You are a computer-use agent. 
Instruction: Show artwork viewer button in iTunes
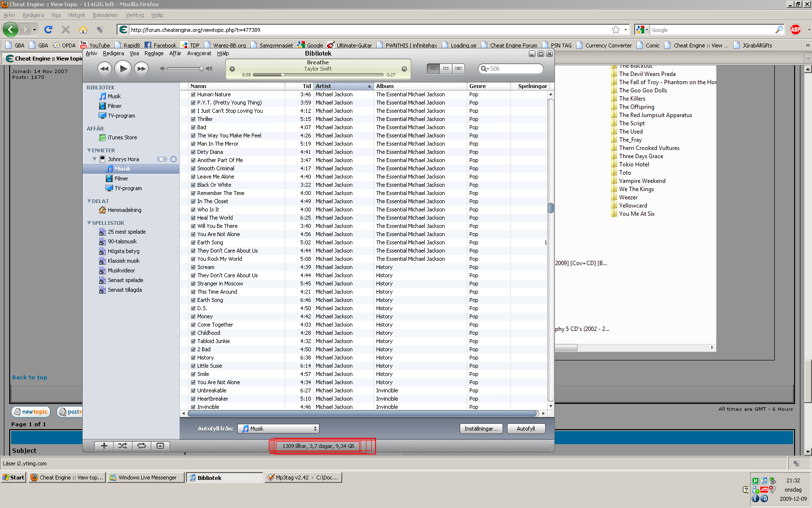(160, 446)
